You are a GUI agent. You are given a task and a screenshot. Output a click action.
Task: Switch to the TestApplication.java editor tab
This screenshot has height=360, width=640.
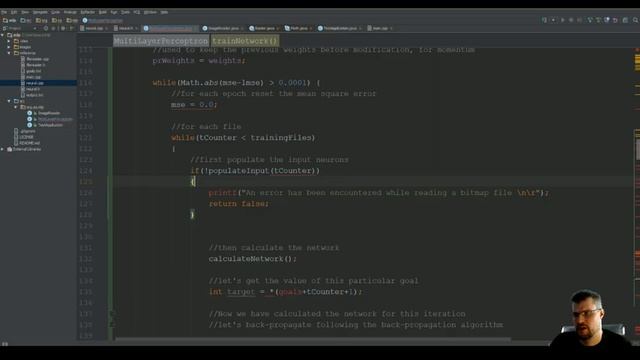point(340,28)
